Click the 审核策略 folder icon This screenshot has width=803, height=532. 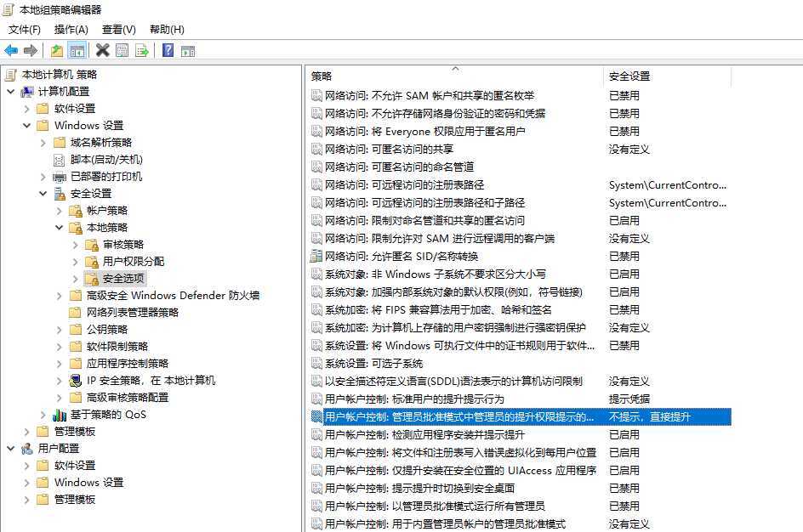(x=92, y=245)
